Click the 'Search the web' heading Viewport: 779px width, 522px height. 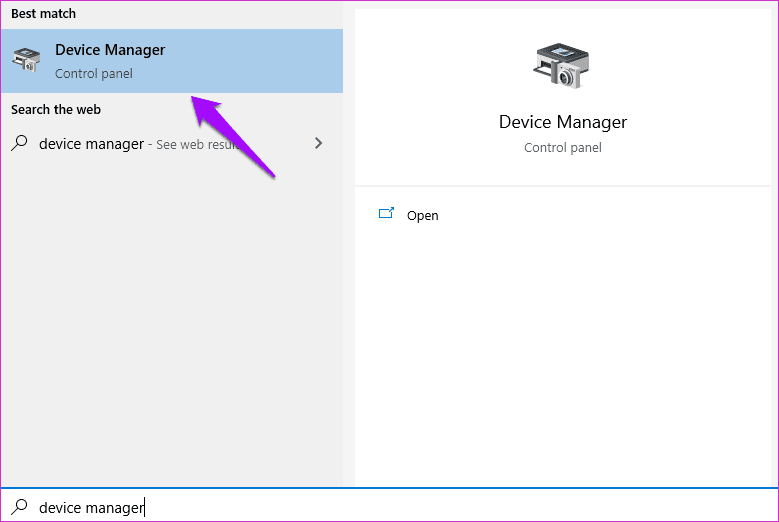[x=56, y=109]
